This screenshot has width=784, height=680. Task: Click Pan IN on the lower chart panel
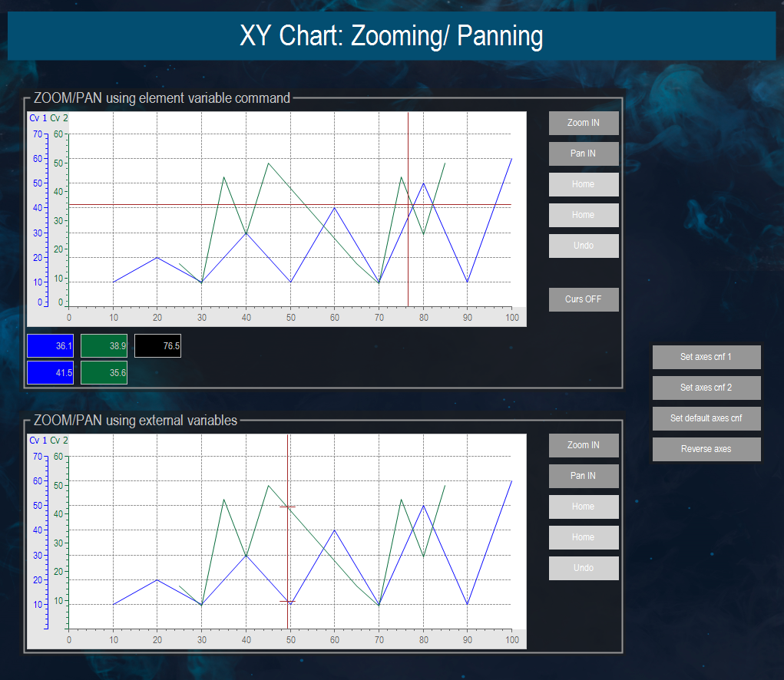coord(583,476)
